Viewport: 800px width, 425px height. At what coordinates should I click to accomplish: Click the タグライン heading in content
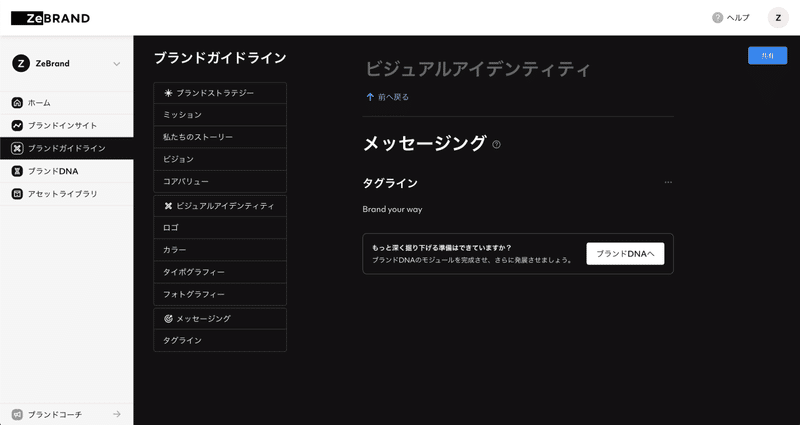point(390,183)
